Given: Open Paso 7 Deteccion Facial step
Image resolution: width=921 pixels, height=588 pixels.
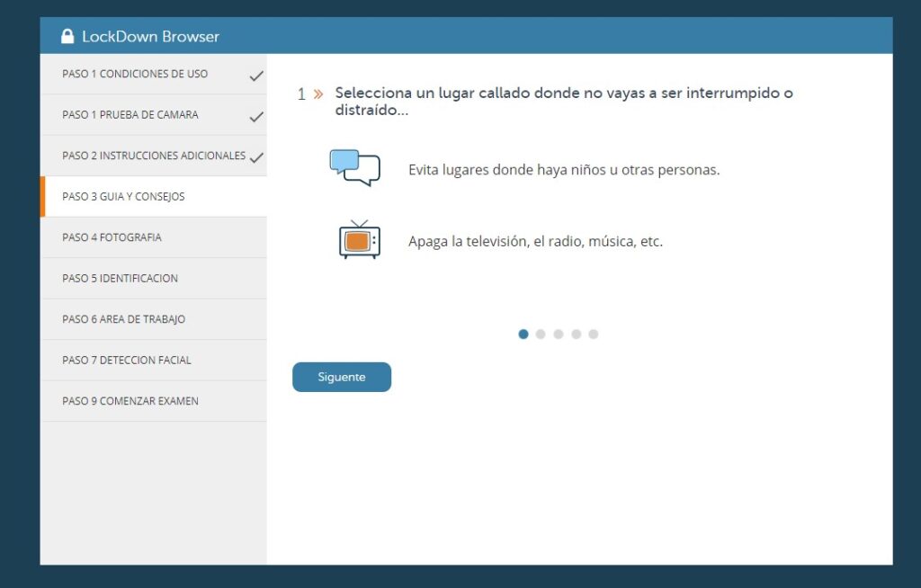Looking at the screenshot, I should [126, 361].
